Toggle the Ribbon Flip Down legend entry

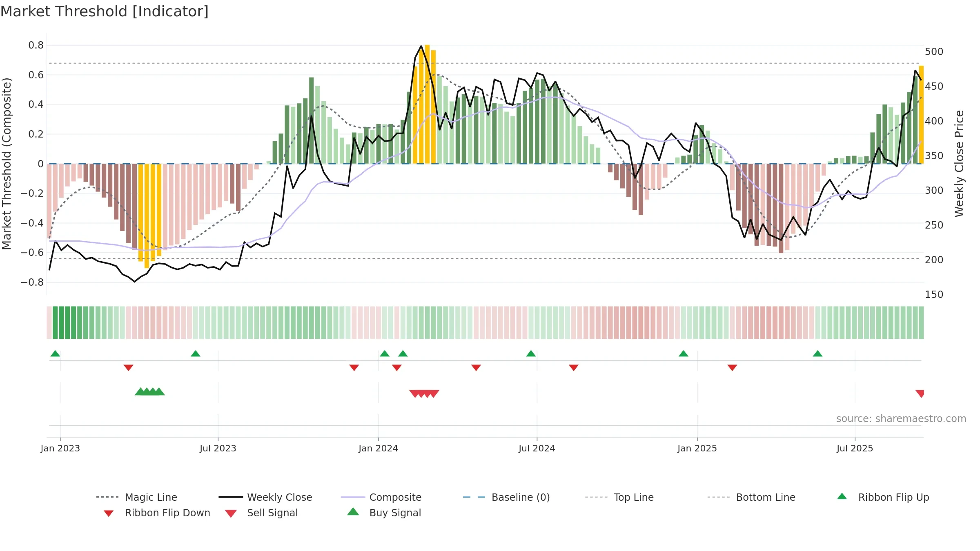coord(157,513)
